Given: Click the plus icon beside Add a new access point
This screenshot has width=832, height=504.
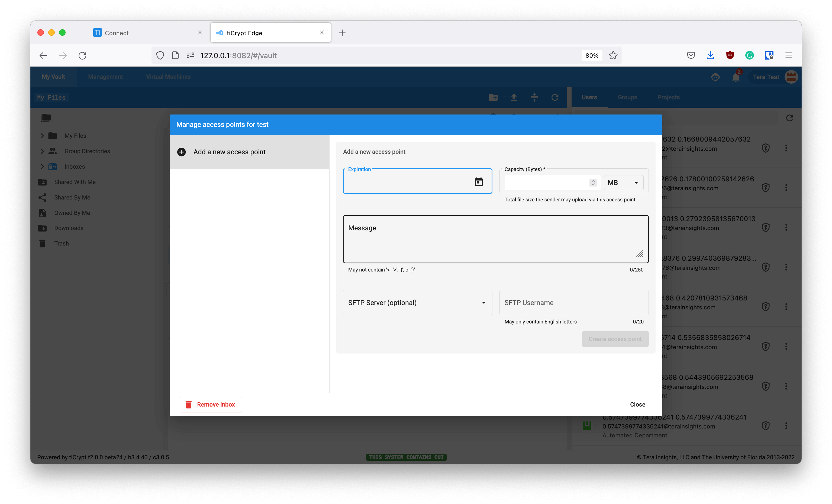Looking at the screenshot, I should [x=181, y=152].
